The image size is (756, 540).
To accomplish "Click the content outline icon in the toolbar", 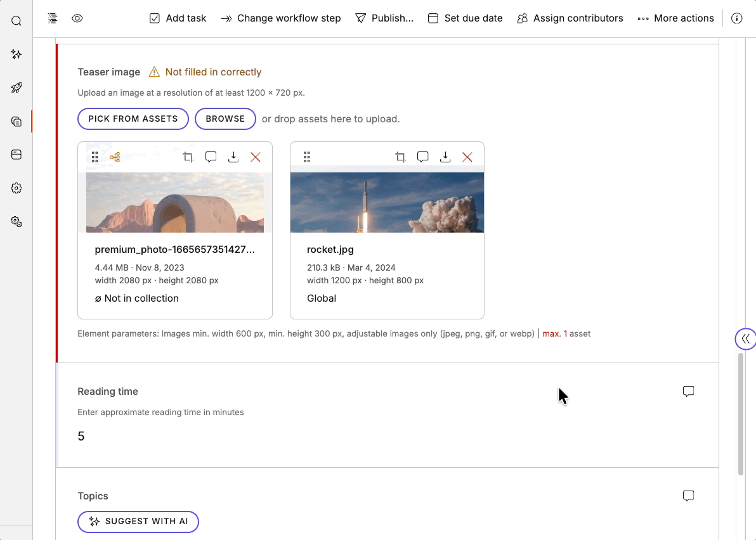I will click(x=52, y=18).
